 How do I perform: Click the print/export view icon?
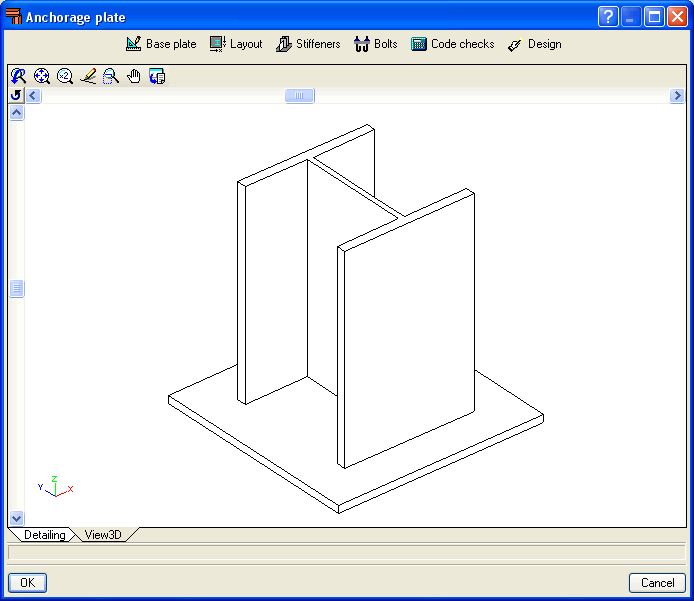pos(157,76)
